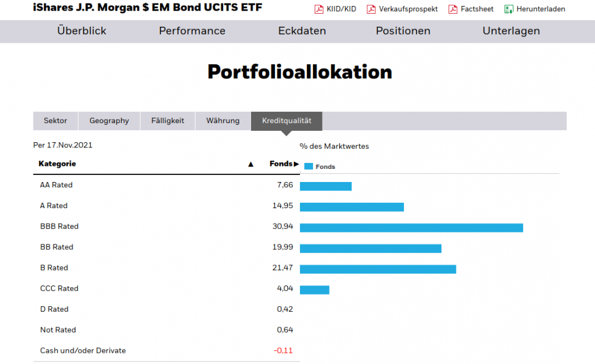The height and width of the screenshot is (364, 595).
Task: Select the Kreditqualität tab
Action: 286,121
